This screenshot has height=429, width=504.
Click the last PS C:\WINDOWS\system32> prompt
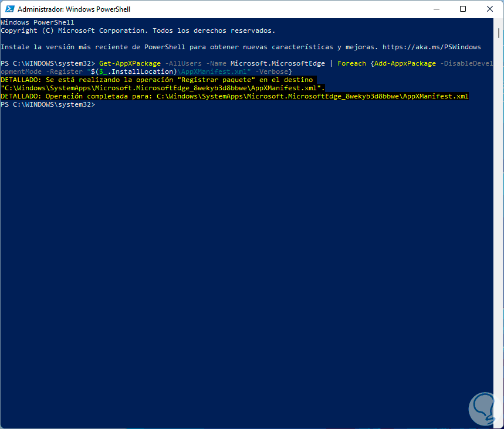tap(48, 105)
